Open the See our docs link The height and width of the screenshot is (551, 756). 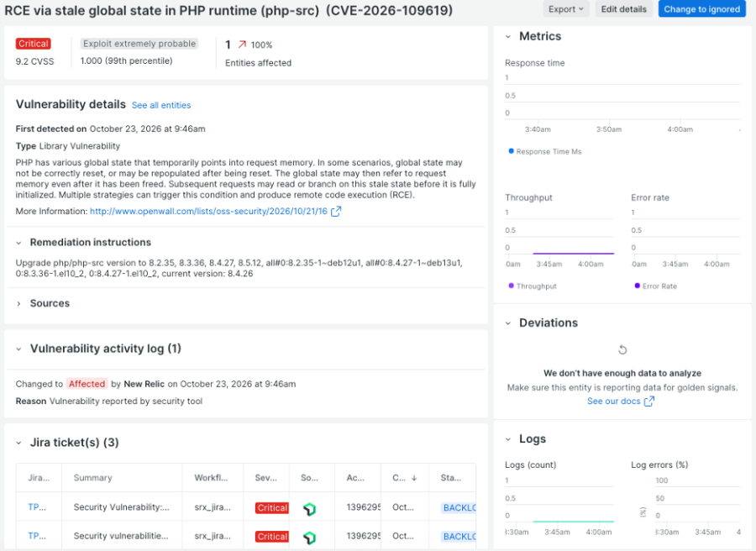pyautogui.click(x=613, y=401)
